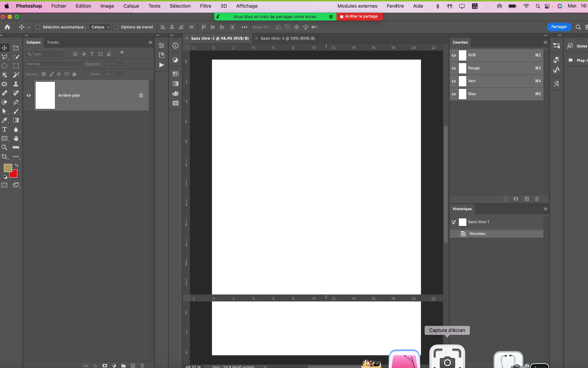Open the Calque auto-select dropdown
Image resolution: width=588 pixels, height=368 pixels.
coord(100,27)
